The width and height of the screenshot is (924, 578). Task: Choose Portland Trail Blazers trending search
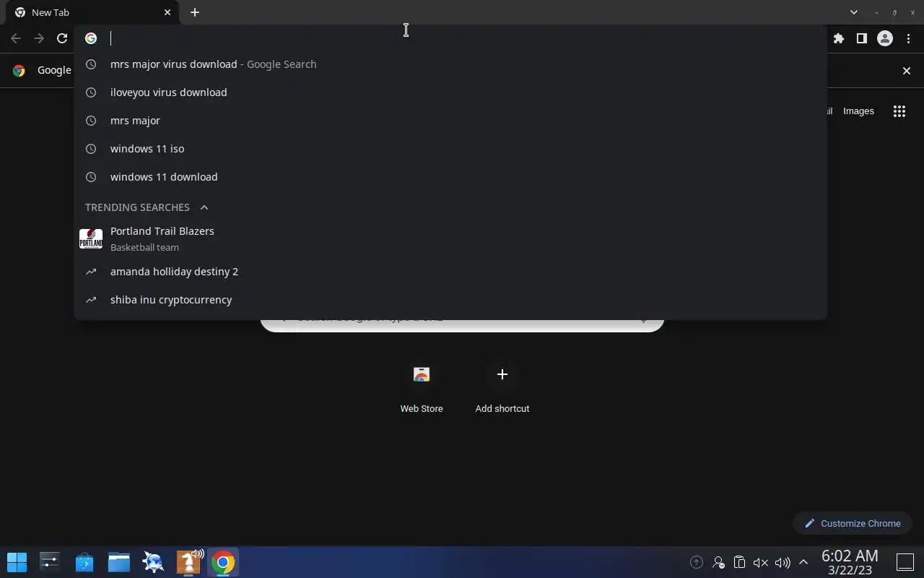450,238
